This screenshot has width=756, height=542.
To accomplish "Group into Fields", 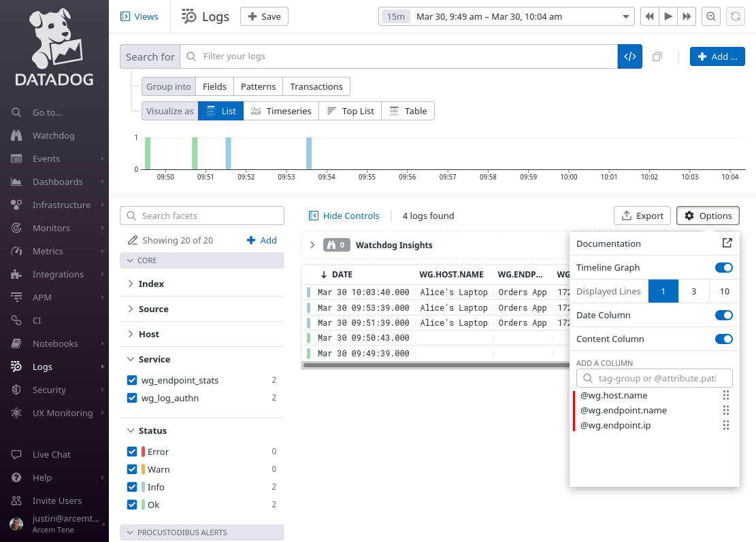I will 214,87.
